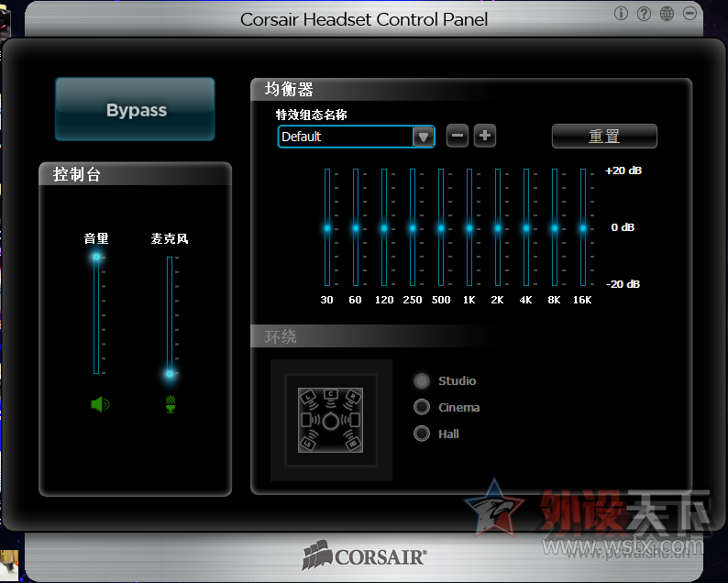Click the Corsair logo at bottom
The height and width of the screenshot is (583, 728).
[364, 555]
